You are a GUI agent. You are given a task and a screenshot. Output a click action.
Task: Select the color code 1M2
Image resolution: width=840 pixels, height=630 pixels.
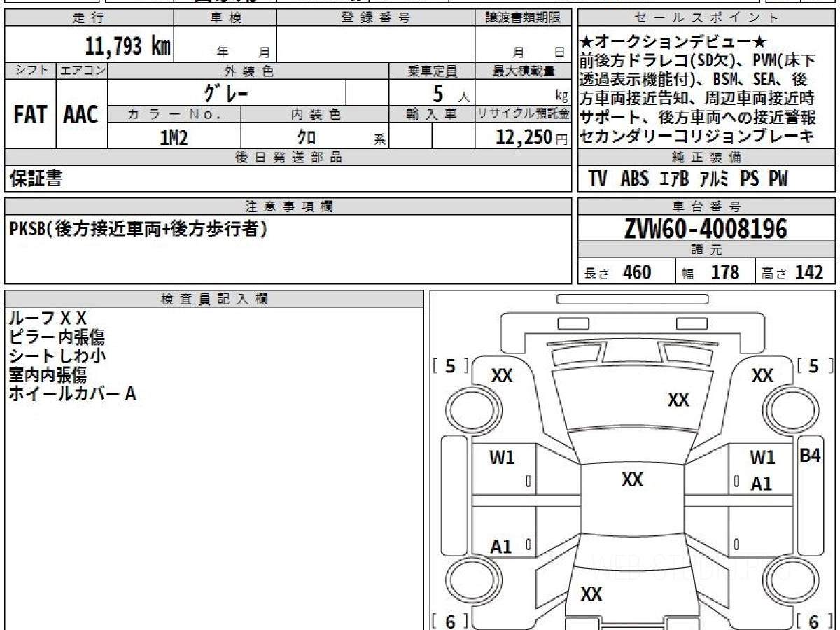coord(174,137)
